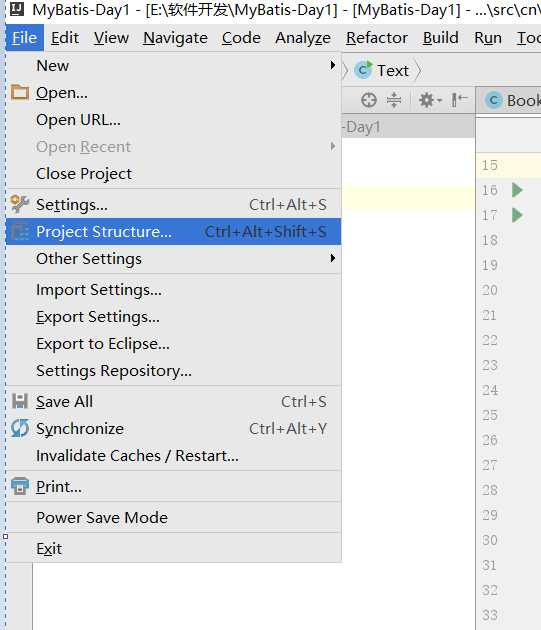Click the scroll-from-source crosshair icon
This screenshot has height=630, width=541.
coord(369,100)
